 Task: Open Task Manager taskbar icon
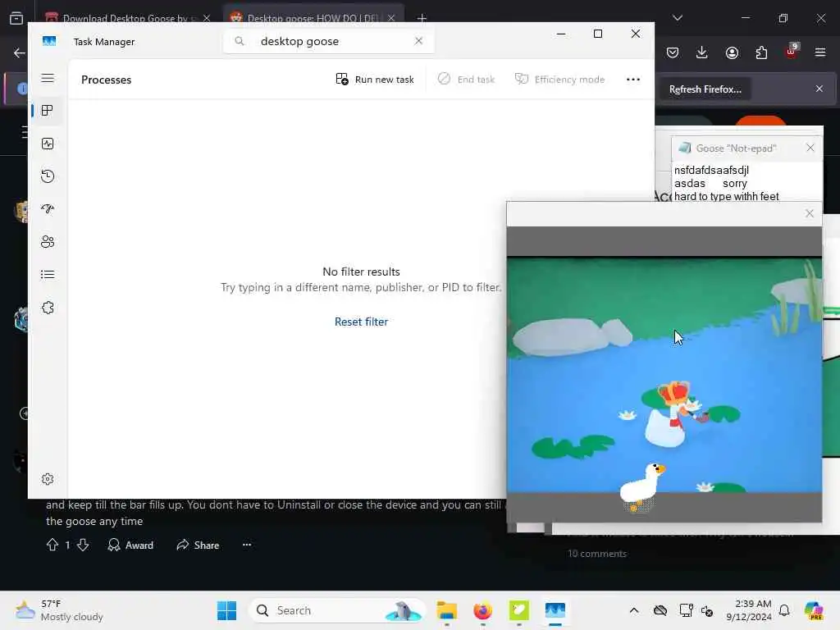555,610
